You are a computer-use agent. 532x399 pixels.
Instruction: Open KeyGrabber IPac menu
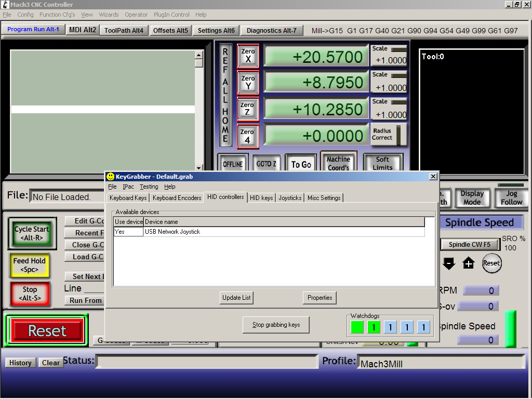point(128,187)
